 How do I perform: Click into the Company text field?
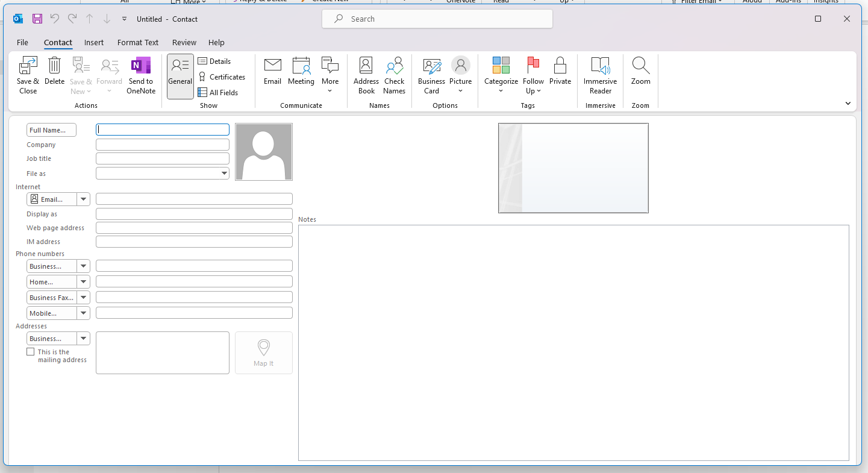pyautogui.click(x=163, y=145)
